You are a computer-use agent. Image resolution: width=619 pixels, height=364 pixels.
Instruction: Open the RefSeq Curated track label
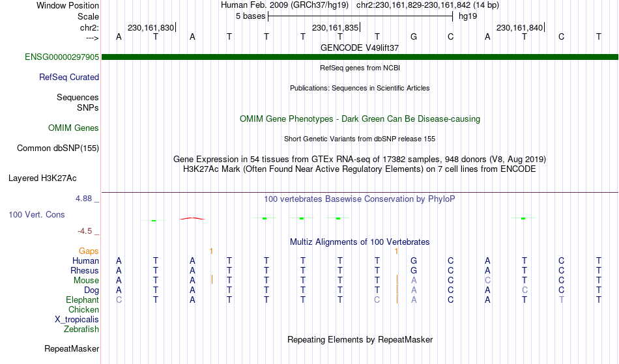coord(69,77)
